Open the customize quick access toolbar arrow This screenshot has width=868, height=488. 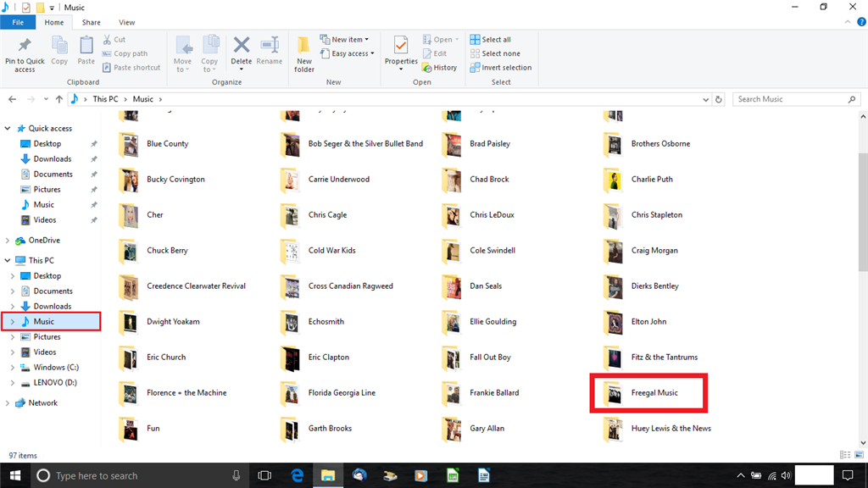(52, 8)
